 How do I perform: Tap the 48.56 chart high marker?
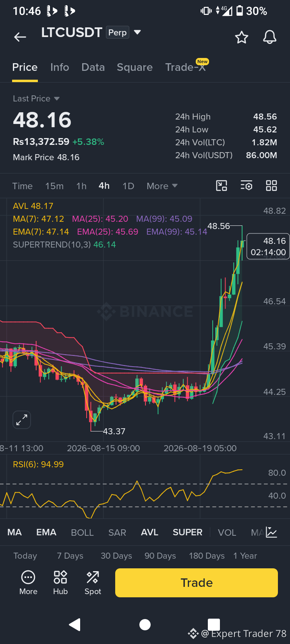tap(219, 226)
